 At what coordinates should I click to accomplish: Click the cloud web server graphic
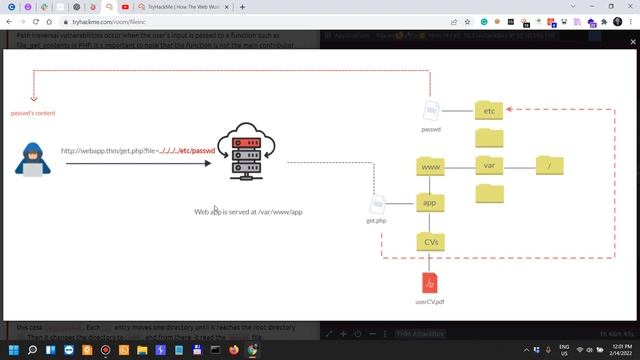click(x=246, y=151)
